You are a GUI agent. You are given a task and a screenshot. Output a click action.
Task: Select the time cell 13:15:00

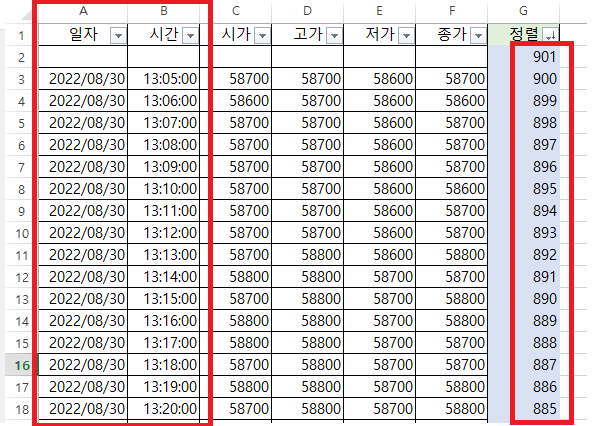[x=163, y=299]
